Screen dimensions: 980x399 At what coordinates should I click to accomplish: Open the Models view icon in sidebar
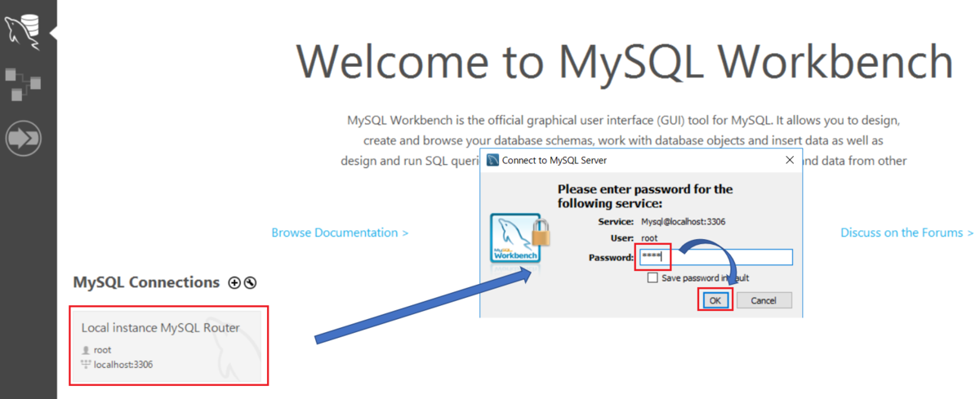pyautogui.click(x=21, y=84)
